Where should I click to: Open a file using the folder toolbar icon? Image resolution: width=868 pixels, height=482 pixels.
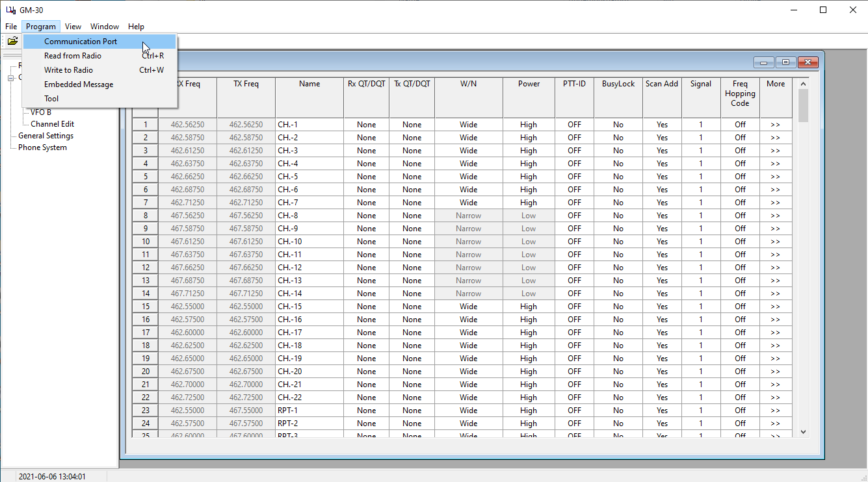point(12,40)
